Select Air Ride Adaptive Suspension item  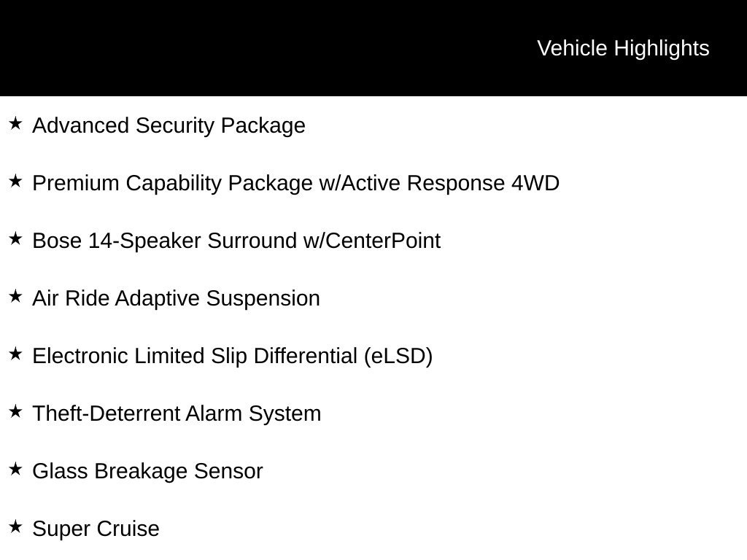176,298
